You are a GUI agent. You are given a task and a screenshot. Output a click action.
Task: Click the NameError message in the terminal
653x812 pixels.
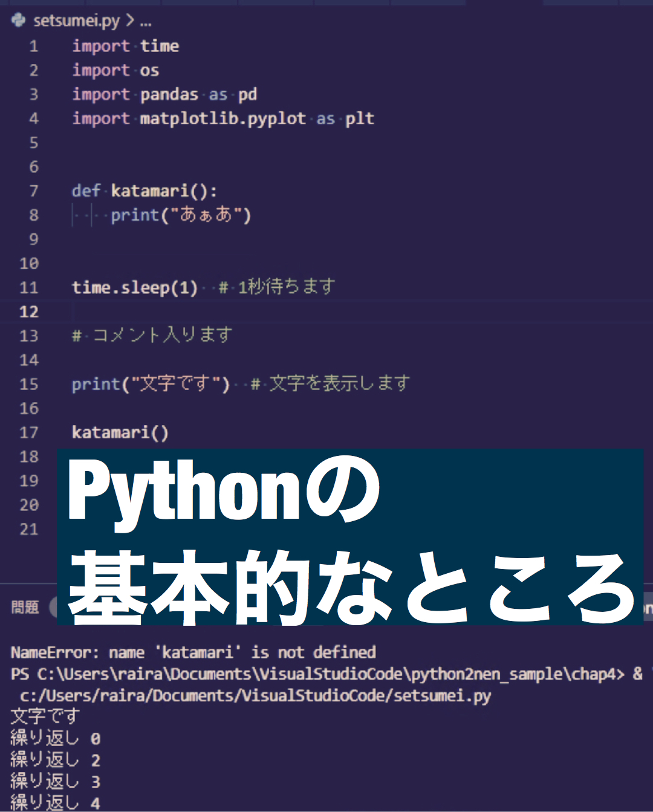coord(193,652)
